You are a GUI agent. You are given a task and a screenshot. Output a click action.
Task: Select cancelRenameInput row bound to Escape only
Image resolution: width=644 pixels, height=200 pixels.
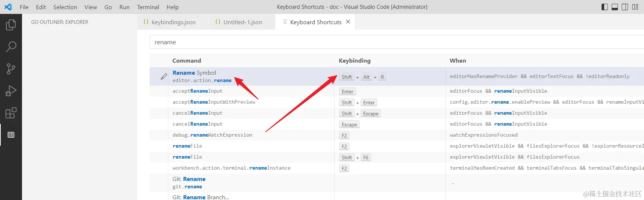(397, 124)
